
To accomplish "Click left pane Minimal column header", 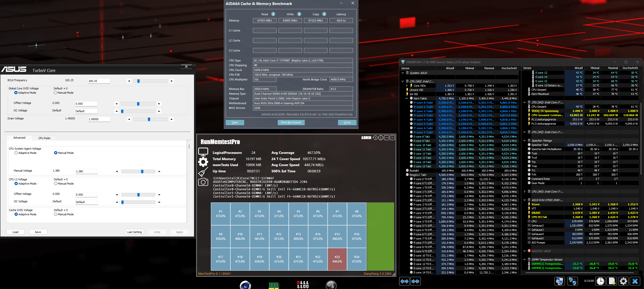I will [x=466, y=68].
